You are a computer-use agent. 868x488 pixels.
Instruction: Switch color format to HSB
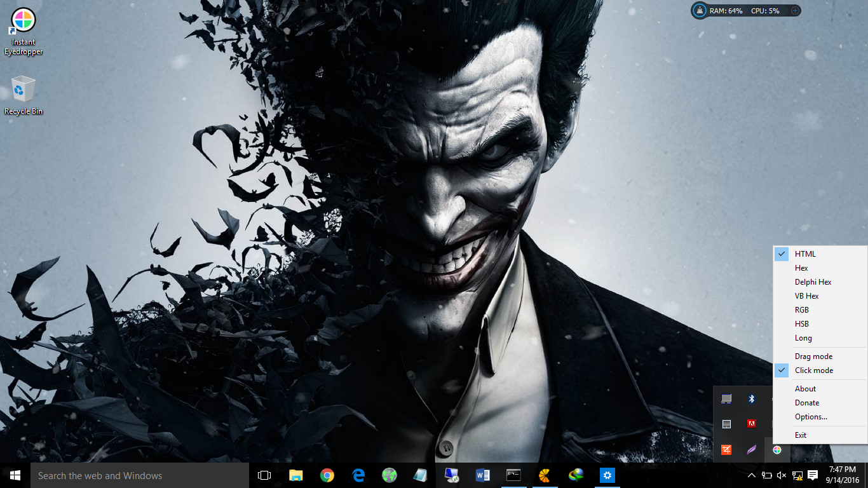[820, 324]
